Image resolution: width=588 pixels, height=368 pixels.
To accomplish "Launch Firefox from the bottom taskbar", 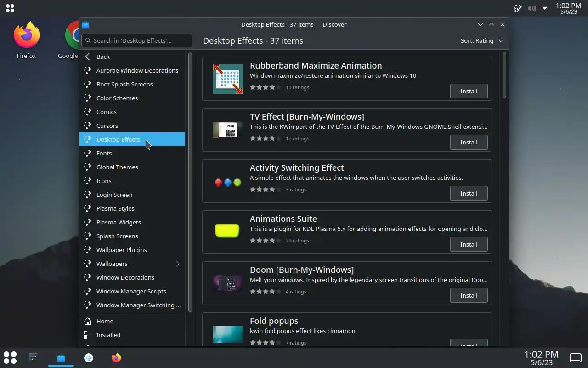I will 116,357.
